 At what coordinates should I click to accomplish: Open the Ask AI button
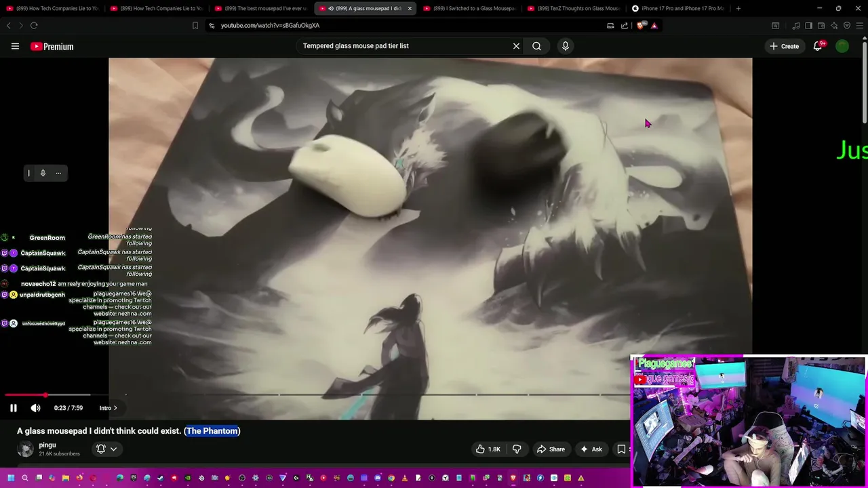[591, 449]
